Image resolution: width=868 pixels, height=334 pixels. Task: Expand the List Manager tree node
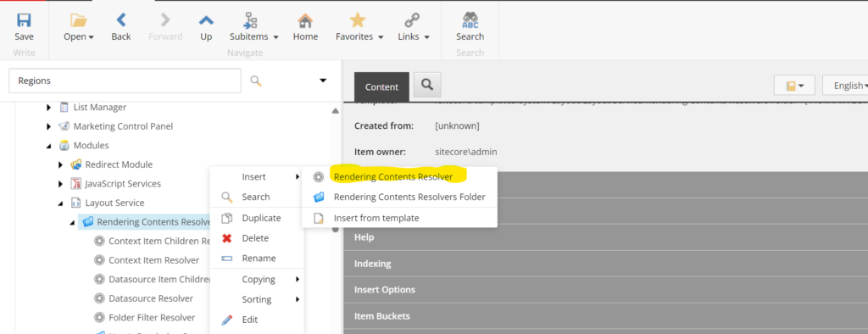[49, 108]
